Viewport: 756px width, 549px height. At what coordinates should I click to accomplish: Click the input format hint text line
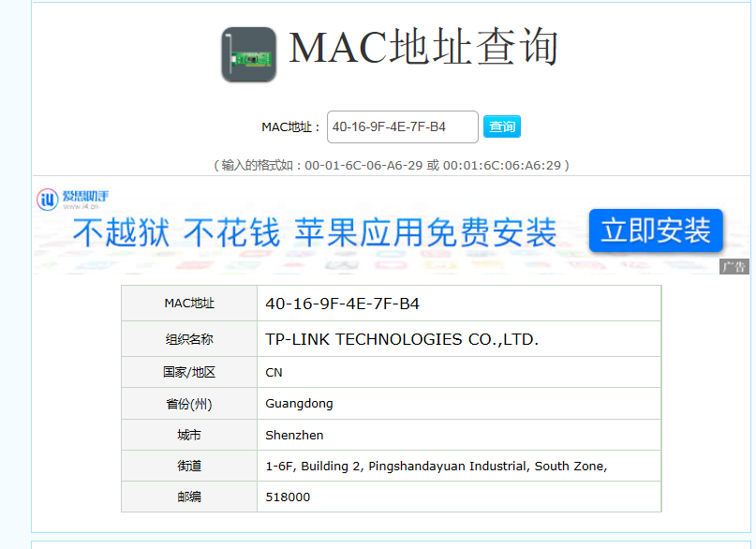pyautogui.click(x=392, y=165)
